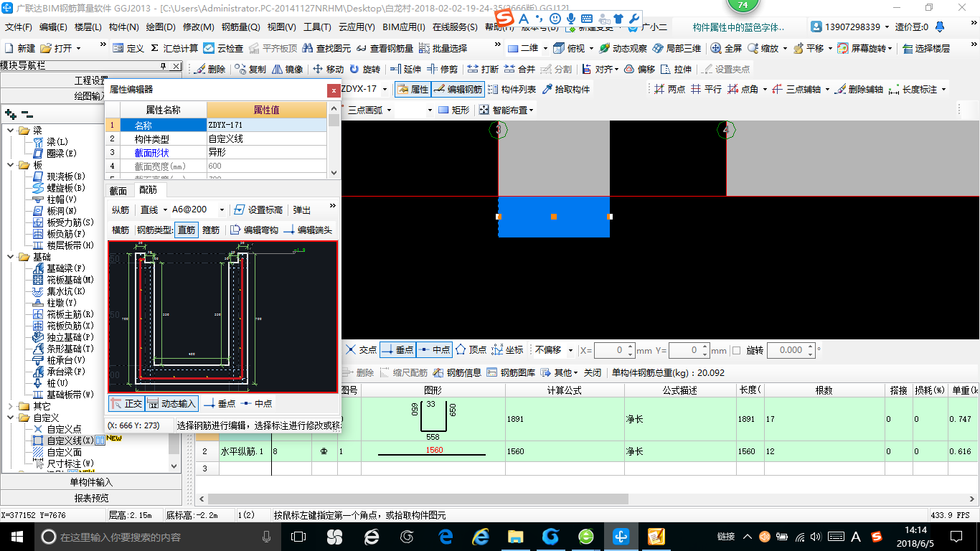980x551 pixels.
Task: Toggle 顶点 vertex snap
Action: [471, 349]
